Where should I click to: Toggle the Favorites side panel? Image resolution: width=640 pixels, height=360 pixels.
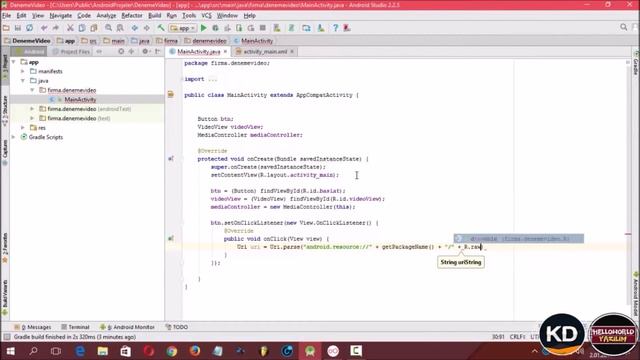[5, 248]
